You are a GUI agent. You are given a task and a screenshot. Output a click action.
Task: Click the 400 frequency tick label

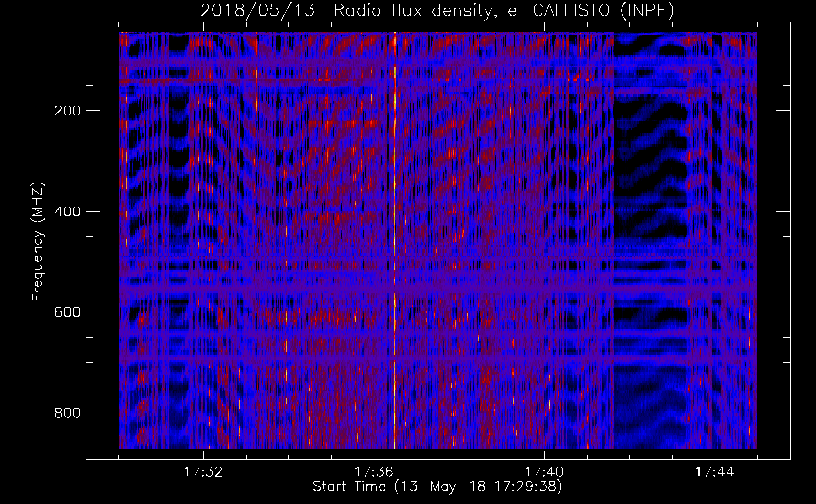(x=67, y=212)
